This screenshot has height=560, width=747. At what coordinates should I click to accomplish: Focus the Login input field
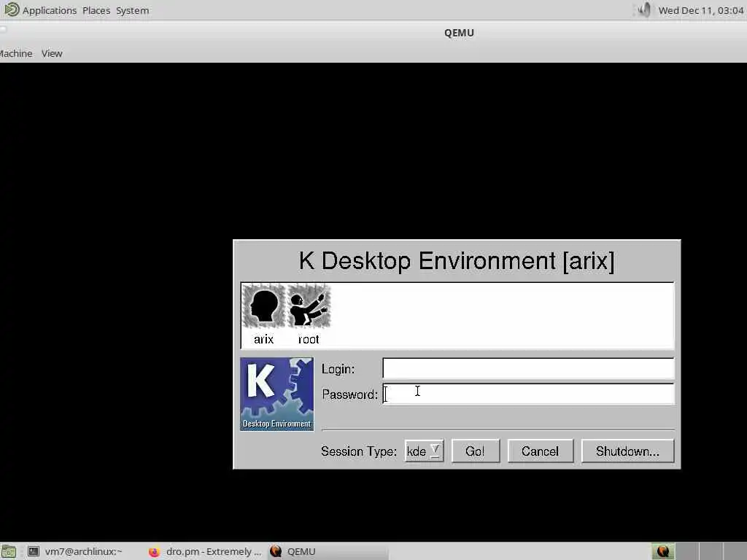point(528,368)
